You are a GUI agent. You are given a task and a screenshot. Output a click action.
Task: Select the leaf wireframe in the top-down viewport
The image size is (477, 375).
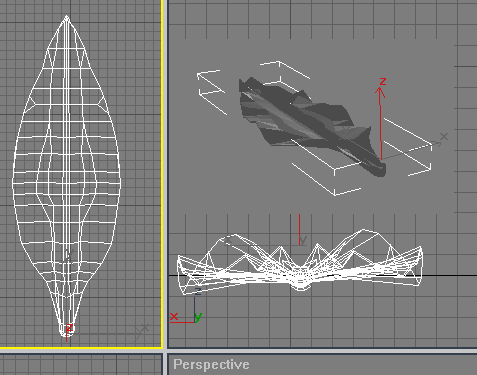click(67, 176)
